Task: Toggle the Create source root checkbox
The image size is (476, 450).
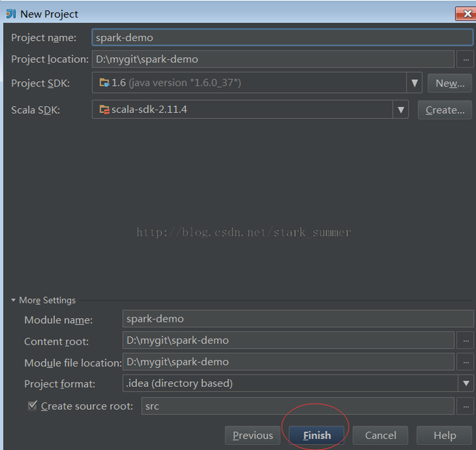Action: (32, 405)
